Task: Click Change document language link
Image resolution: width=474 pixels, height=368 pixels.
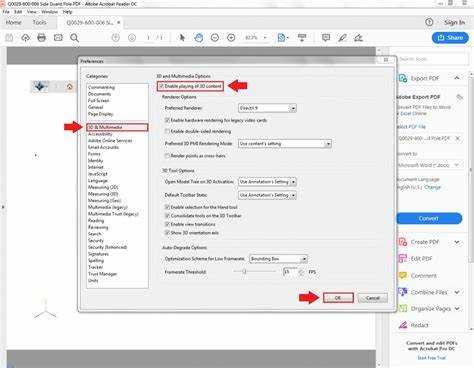Action: [x=433, y=187]
